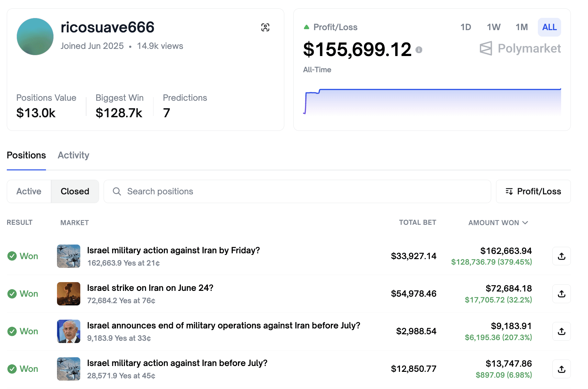Show Active positions
This screenshot has height=389, width=588.
[x=29, y=191]
